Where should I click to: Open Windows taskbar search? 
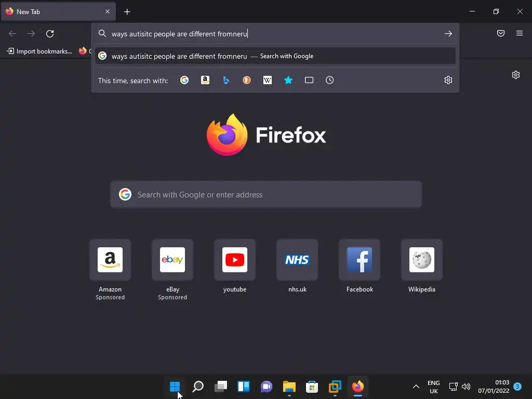198,387
